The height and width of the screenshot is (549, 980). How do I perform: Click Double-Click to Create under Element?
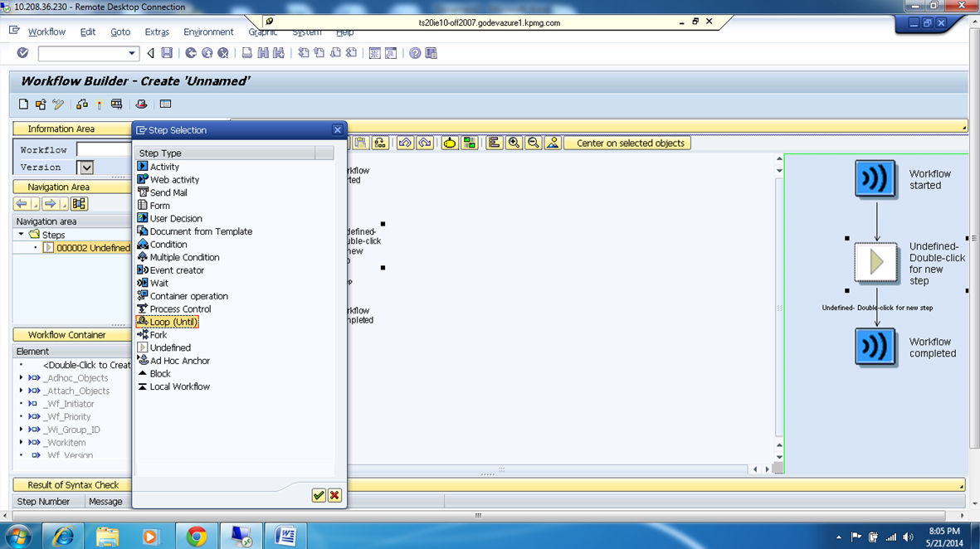[86, 364]
